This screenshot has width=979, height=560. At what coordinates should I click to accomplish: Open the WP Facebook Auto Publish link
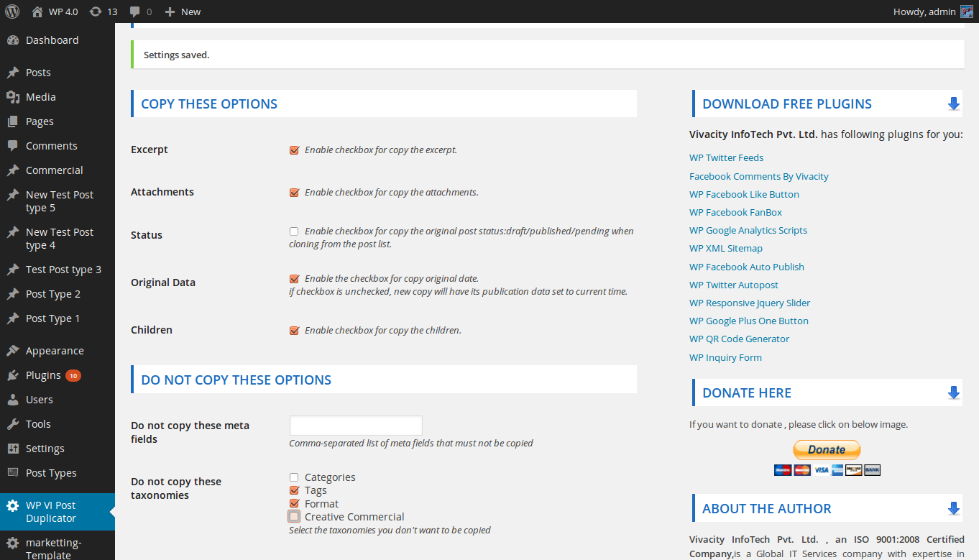pyautogui.click(x=747, y=267)
